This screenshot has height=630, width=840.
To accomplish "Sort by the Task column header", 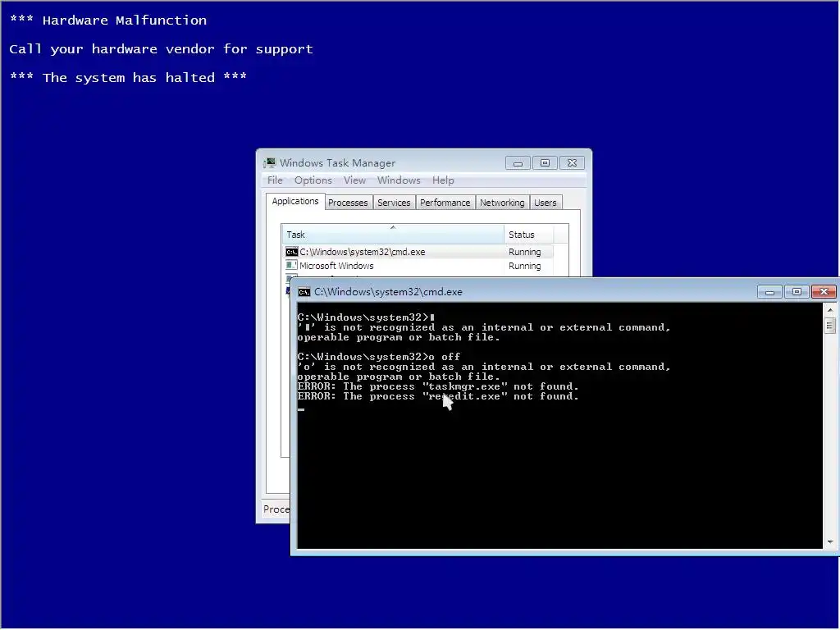I will click(393, 235).
